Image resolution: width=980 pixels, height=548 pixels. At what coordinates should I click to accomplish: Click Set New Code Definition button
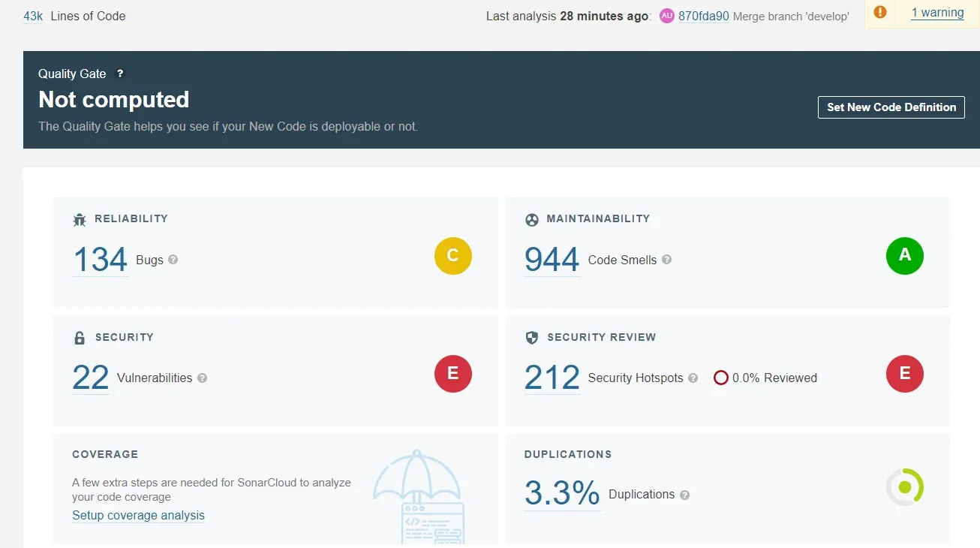click(891, 107)
